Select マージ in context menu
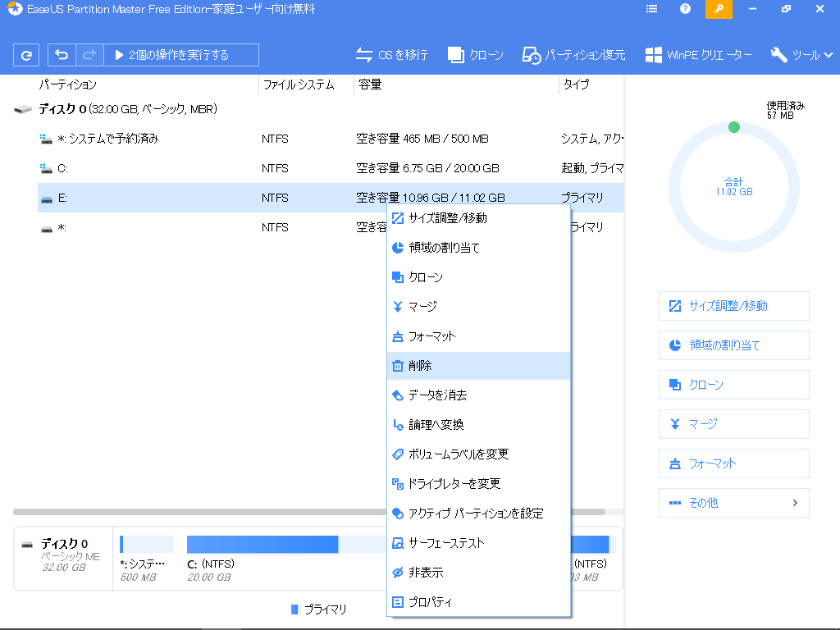 pyautogui.click(x=478, y=307)
